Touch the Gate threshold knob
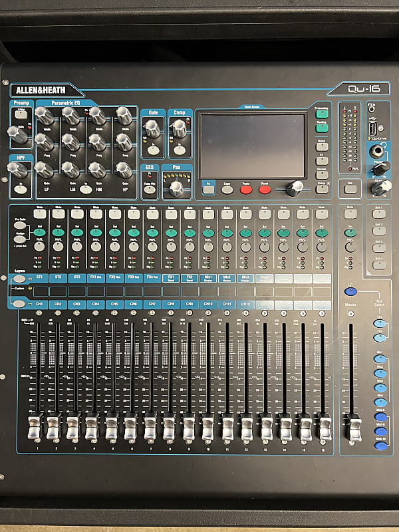 152,128
